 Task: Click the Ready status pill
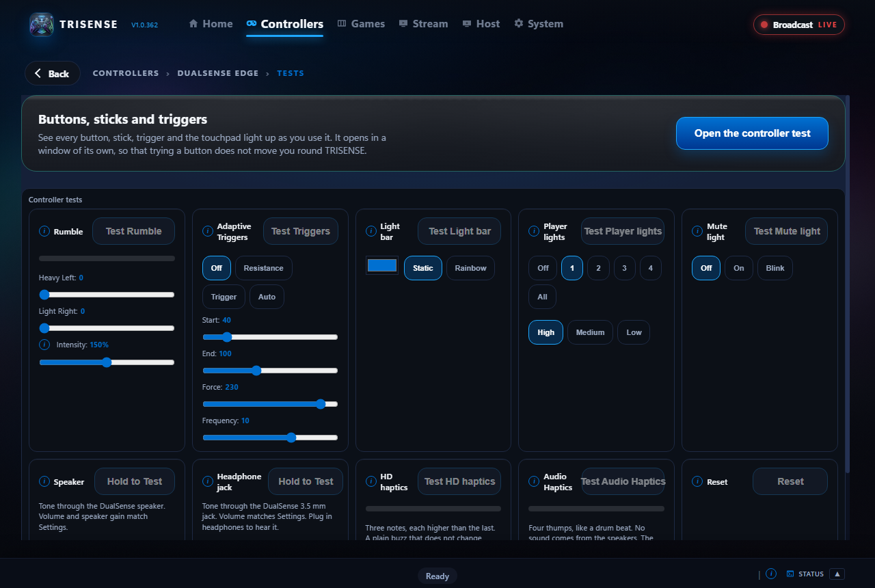click(x=437, y=576)
